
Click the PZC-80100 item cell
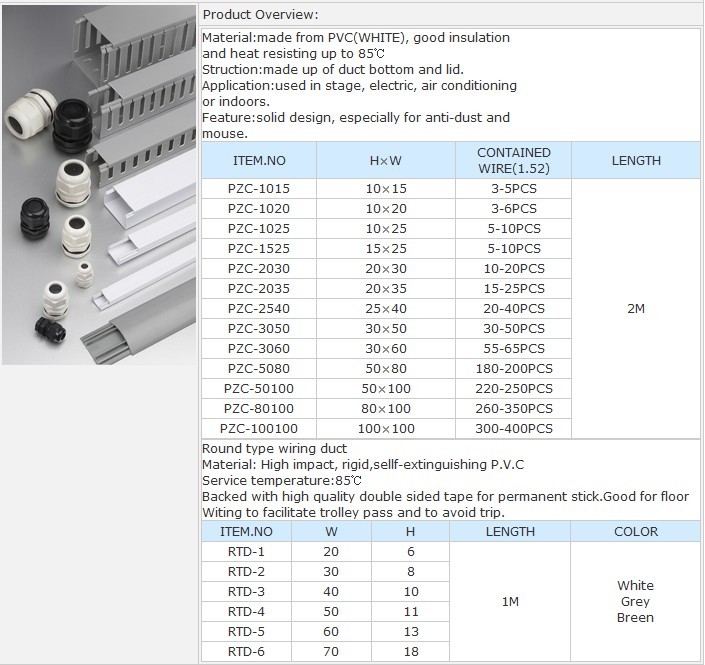click(x=259, y=409)
